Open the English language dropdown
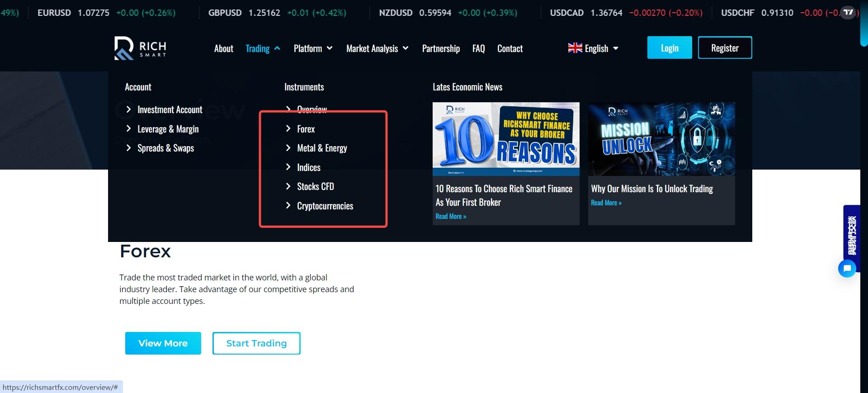The image size is (868, 393). pos(593,48)
